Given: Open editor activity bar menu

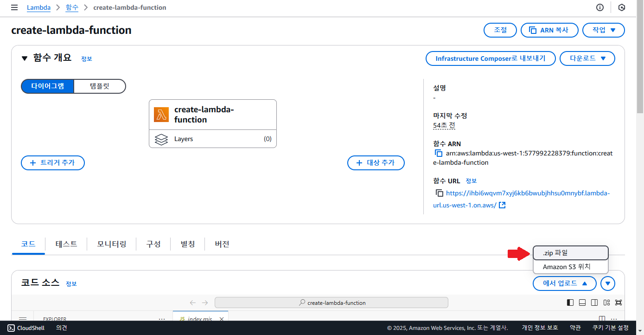Looking at the screenshot, I should 23,319.
